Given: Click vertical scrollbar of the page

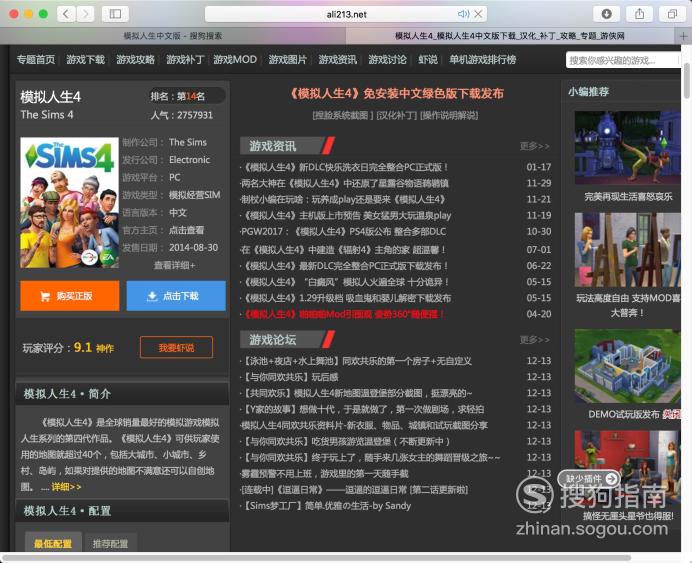Looking at the screenshot, I should click(687, 81).
